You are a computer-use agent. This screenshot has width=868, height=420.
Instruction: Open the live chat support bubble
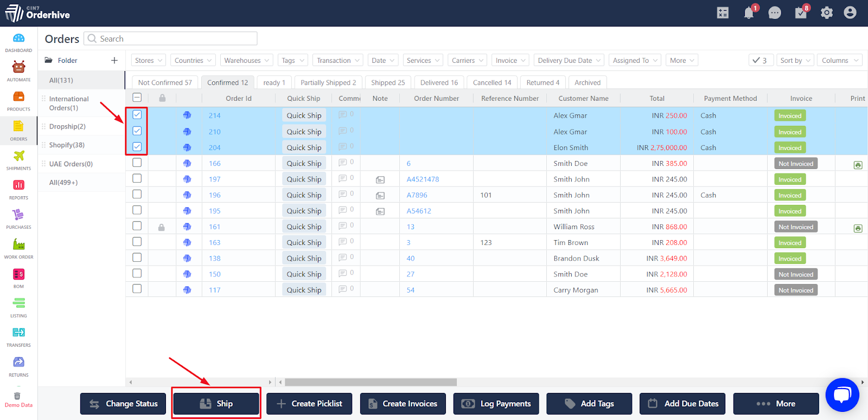click(x=842, y=395)
